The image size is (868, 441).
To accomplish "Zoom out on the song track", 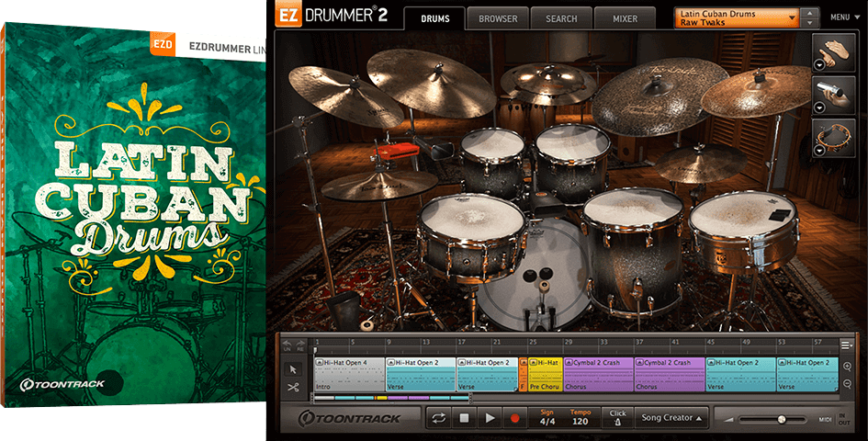I will pos(847,384).
